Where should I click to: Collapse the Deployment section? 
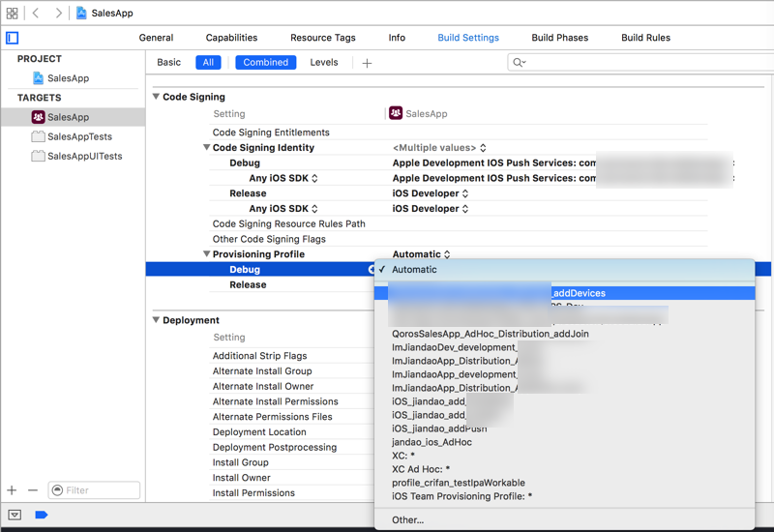pyautogui.click(x=156, y=320)
